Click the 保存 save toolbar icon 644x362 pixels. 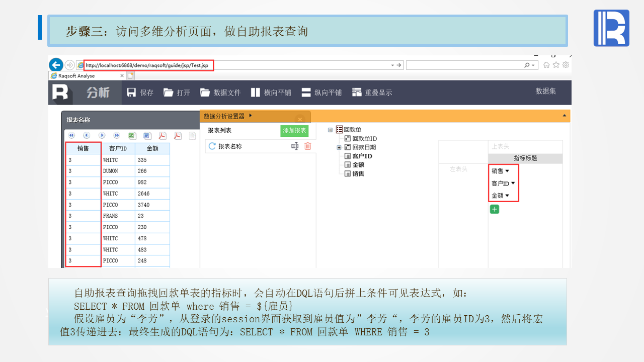(132, 93)
